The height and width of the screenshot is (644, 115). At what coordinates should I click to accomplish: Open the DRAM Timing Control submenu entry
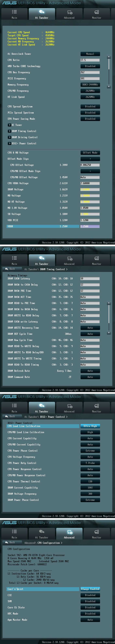click(22, 131)
